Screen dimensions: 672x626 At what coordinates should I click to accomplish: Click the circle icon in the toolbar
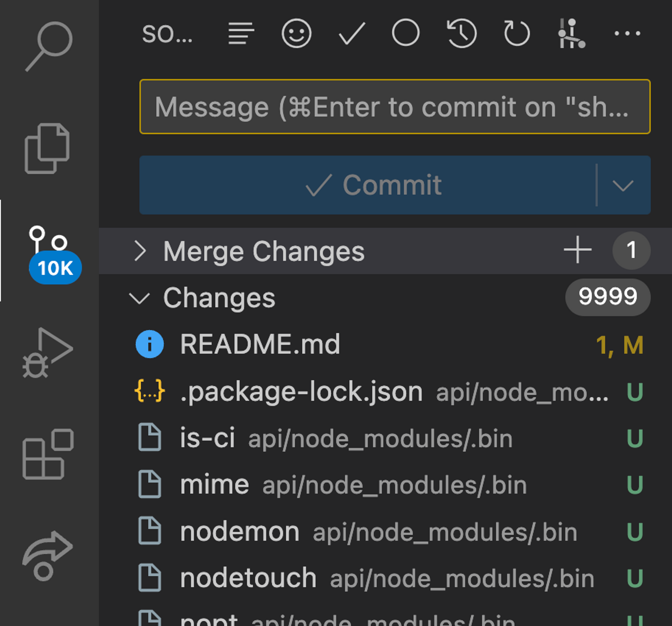406,33
